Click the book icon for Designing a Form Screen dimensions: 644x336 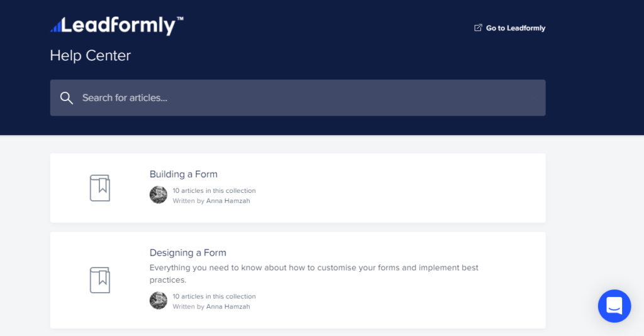(100, 280)
